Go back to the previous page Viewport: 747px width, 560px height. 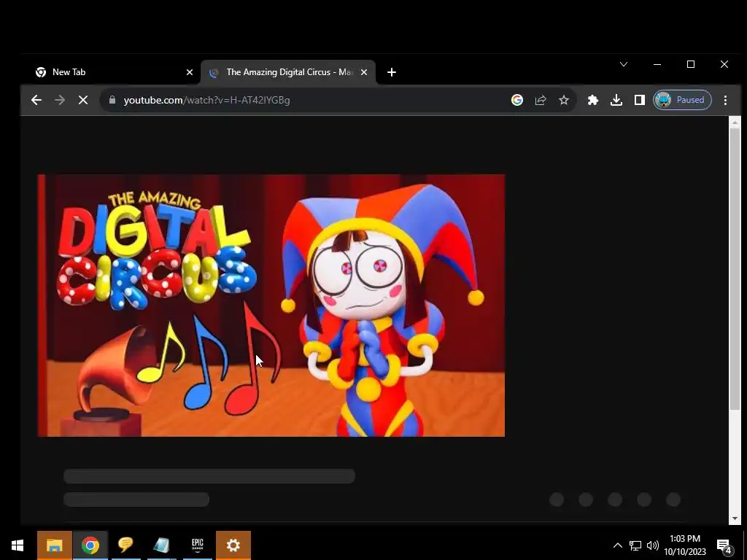point(36,100)
